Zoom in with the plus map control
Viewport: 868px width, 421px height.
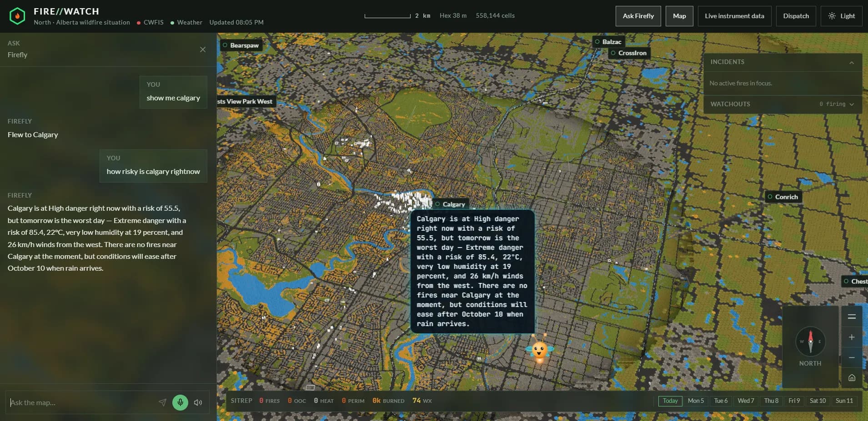tap(852, 337)
